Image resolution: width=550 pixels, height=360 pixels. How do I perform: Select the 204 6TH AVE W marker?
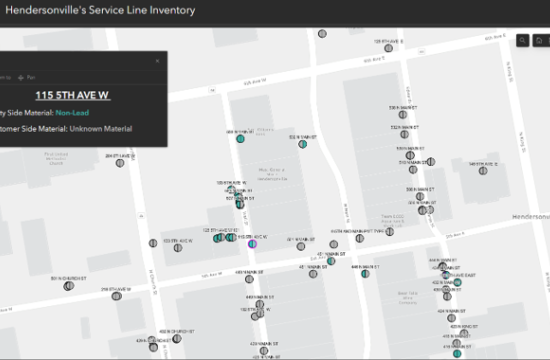point(120,163)
